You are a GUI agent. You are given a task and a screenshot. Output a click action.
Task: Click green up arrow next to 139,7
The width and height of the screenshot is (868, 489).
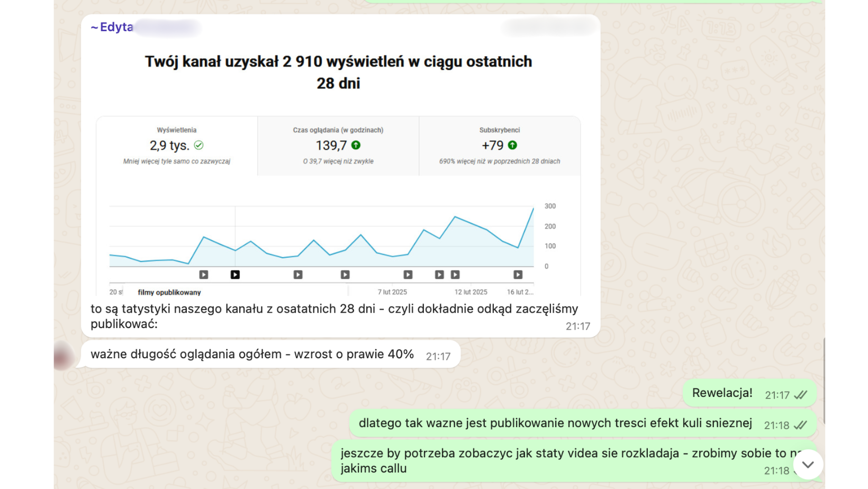(x=356, y=145)
